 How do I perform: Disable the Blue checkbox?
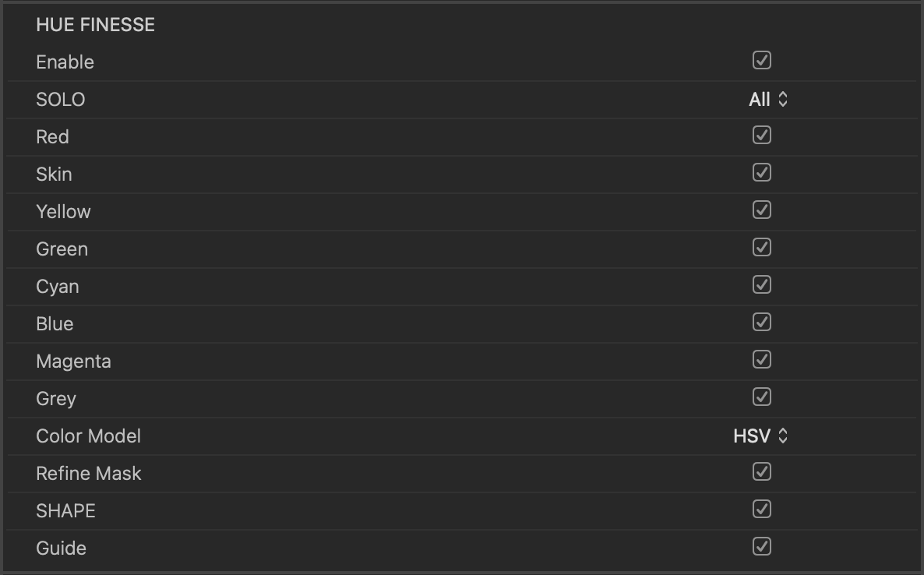761,322
